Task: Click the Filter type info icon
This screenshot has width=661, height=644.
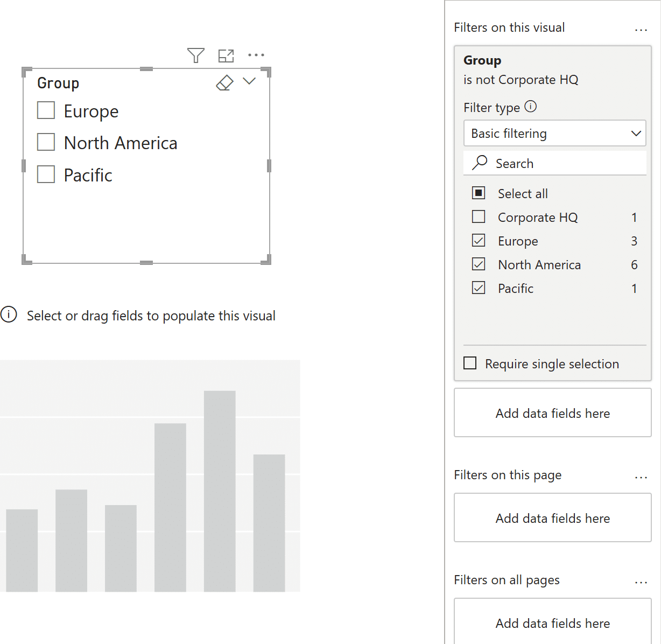Action: 530,107
